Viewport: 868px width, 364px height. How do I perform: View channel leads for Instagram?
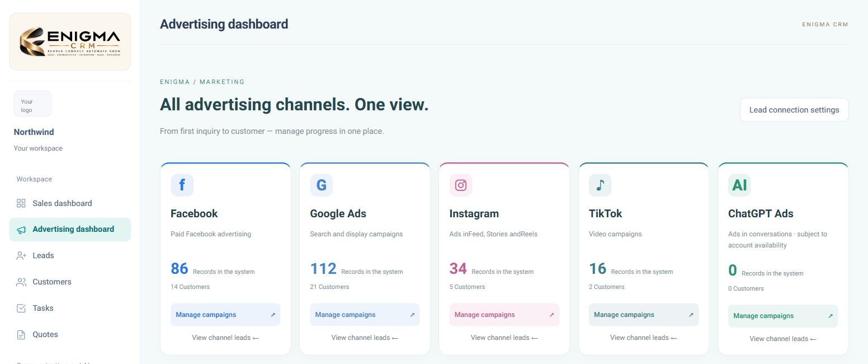pos(504,338)
